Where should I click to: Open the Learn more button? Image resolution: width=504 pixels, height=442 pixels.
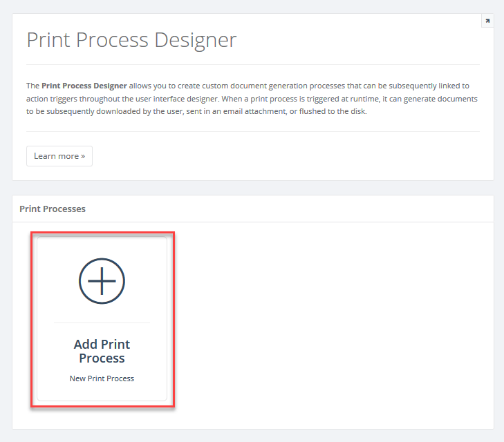pos(59,156)
